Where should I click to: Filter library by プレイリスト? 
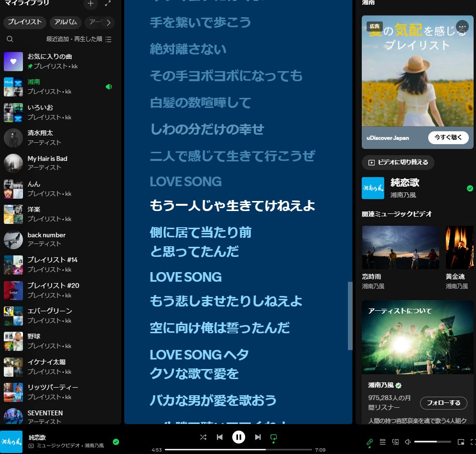click(x=24, y=22)
